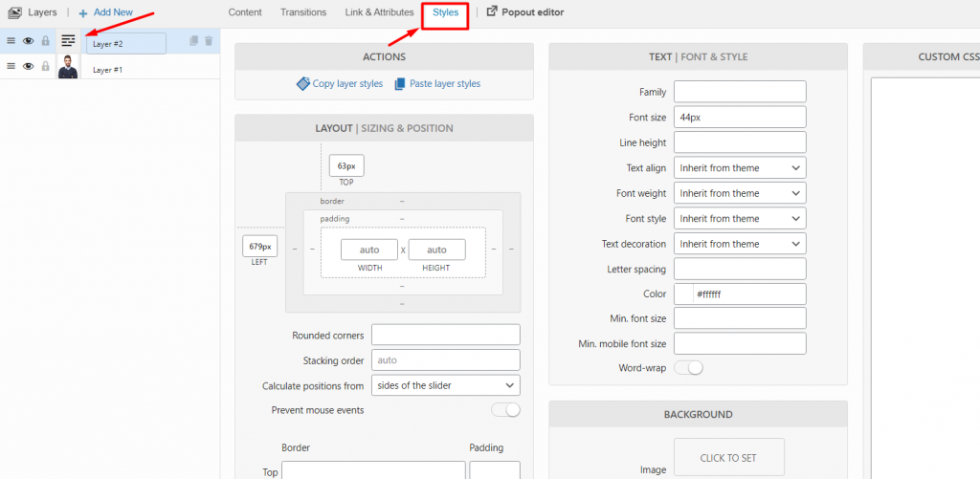Click the Min. font size field
The width and height of the screenshot is (980, 479).
coord(740,317)
